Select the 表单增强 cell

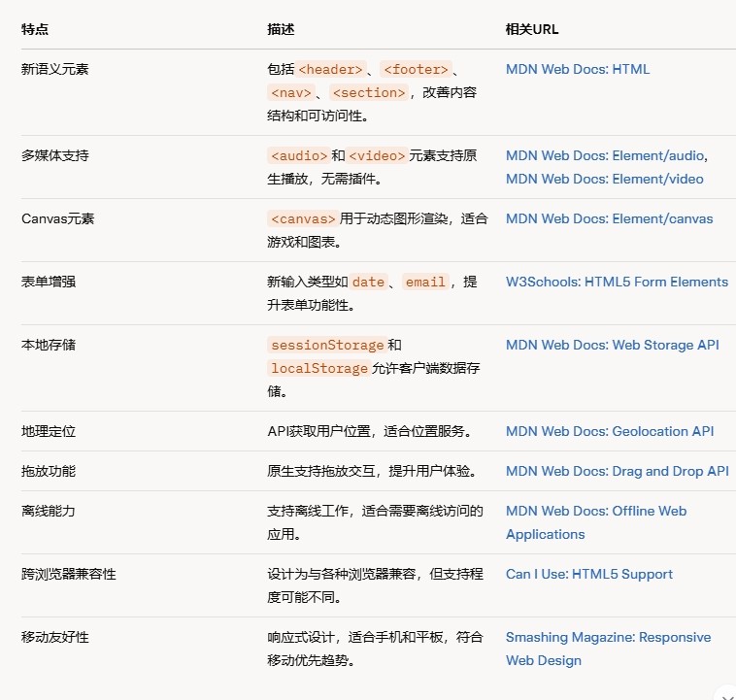49,282
